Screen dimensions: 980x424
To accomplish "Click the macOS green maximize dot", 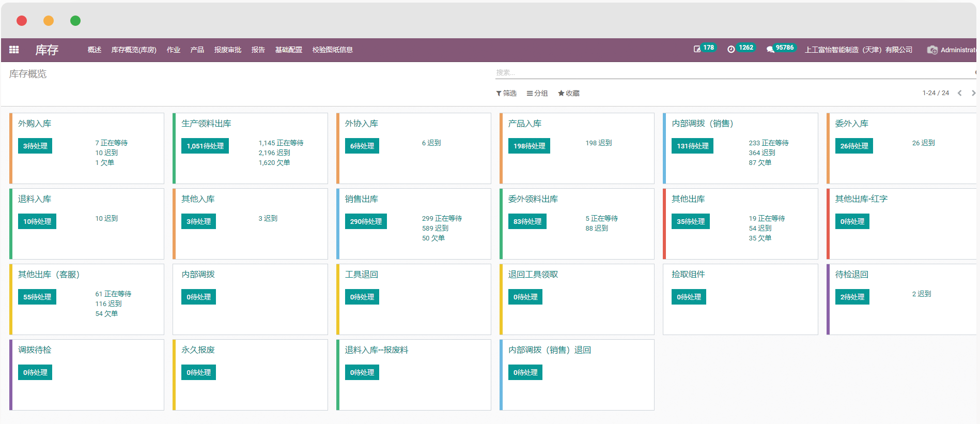I will click(75, 21).
